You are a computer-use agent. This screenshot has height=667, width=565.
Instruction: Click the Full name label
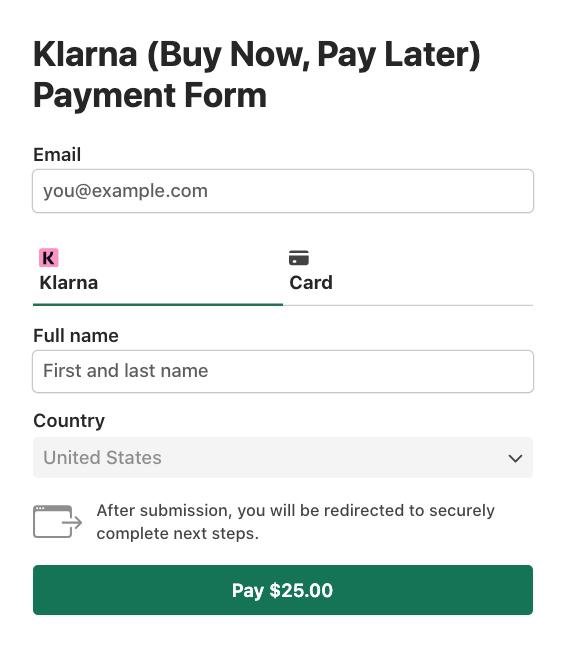point(76,336)
